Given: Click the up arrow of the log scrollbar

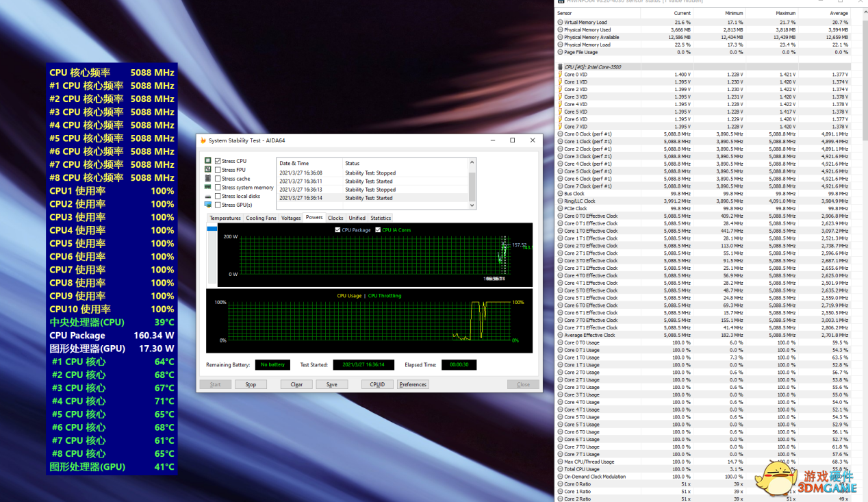Looking at the screenshot, I should pyautogui.click(x=472, y=162).
